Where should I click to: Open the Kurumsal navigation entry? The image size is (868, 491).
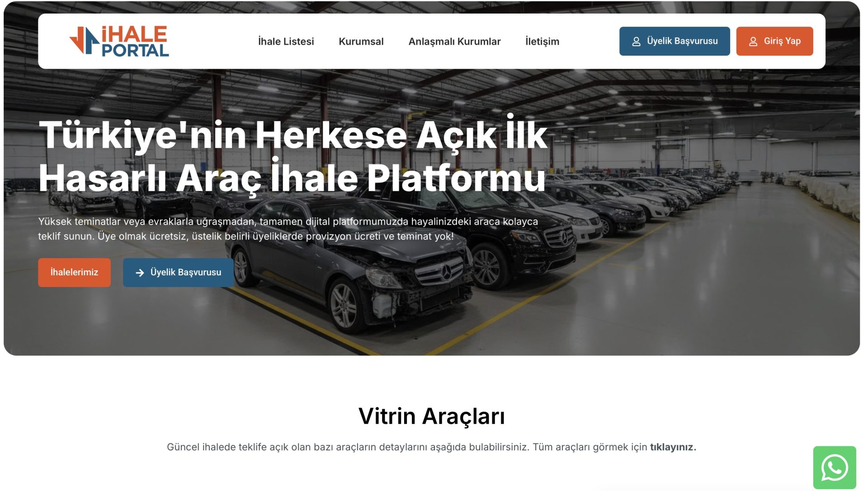click(361, 41)
